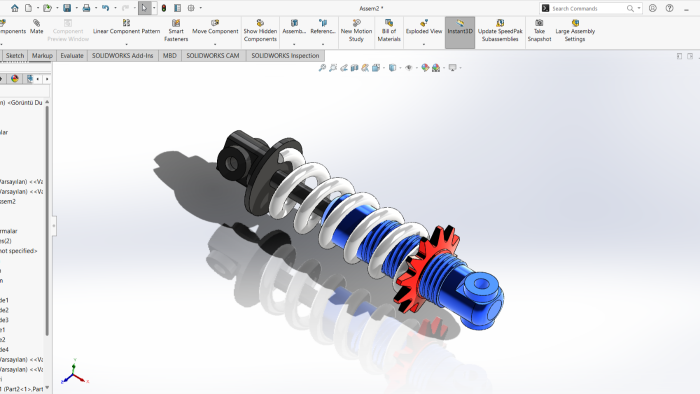Open Display Style dropdown icon
700x394 pixels.
[392, 68]
